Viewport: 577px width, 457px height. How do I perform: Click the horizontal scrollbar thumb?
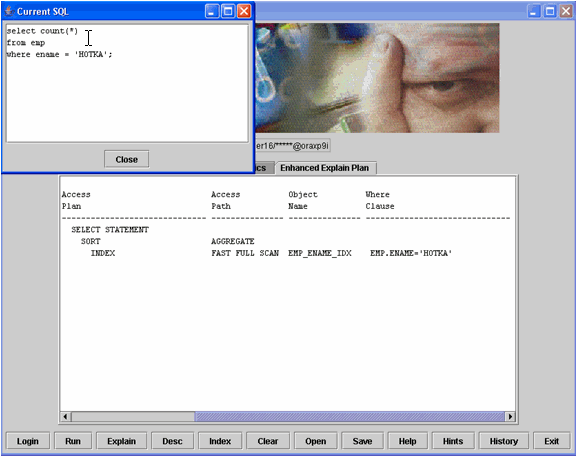click(x=133, y=417)
